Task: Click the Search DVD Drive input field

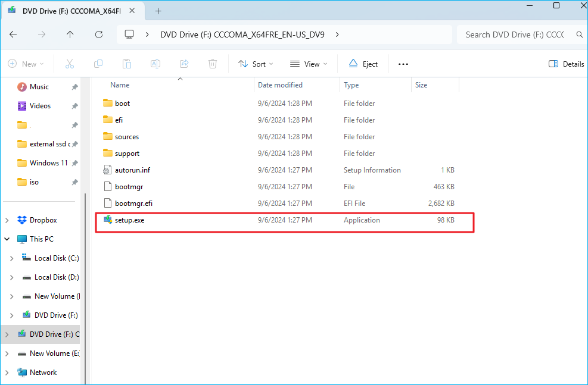Action: click(514, 35)
